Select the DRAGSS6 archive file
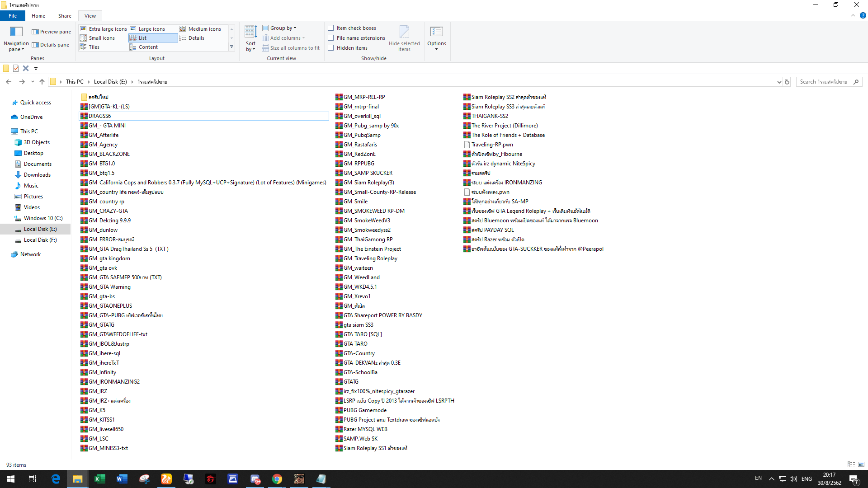This screenshot has width=868, height=488. point(204,116)
